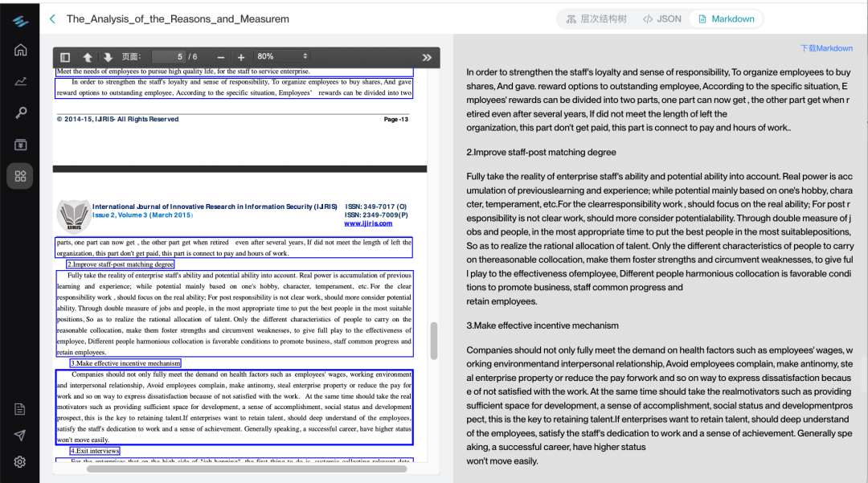Viewport: 868px width, 483px height.
Task: Click the paper plane send icon
Action: tap(20, 436)
